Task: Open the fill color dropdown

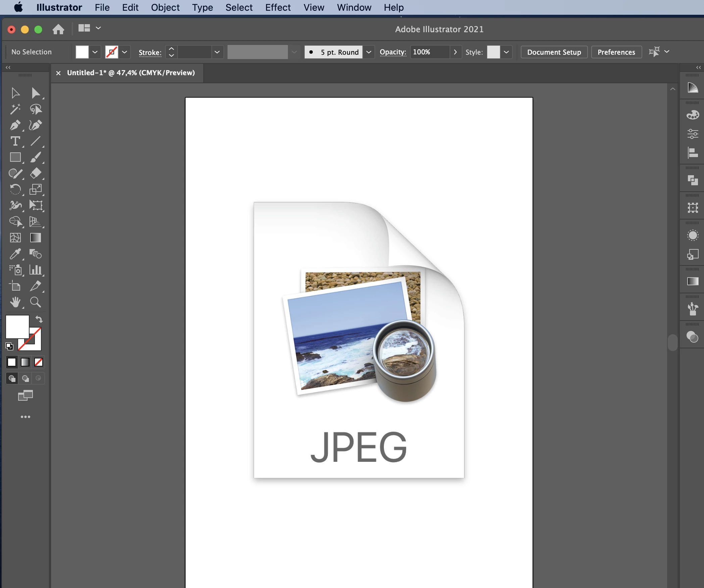Action: (95, 52)
